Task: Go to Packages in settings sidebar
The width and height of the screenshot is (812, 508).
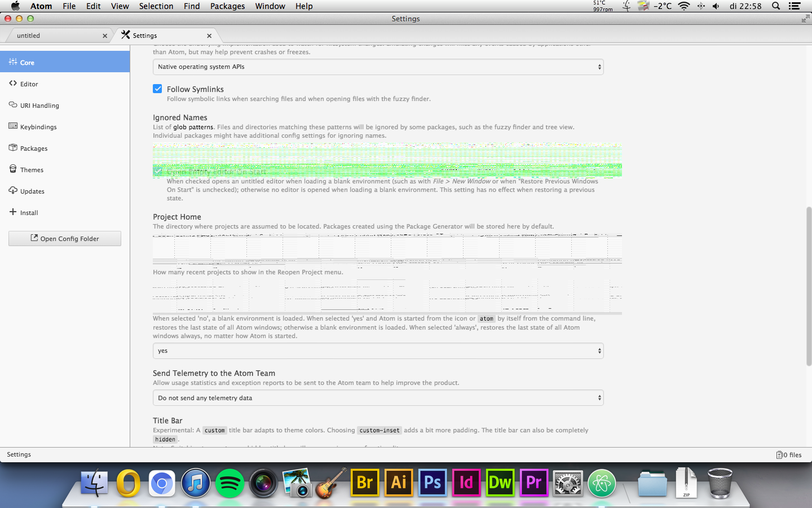Action: (x=65, y=148)
